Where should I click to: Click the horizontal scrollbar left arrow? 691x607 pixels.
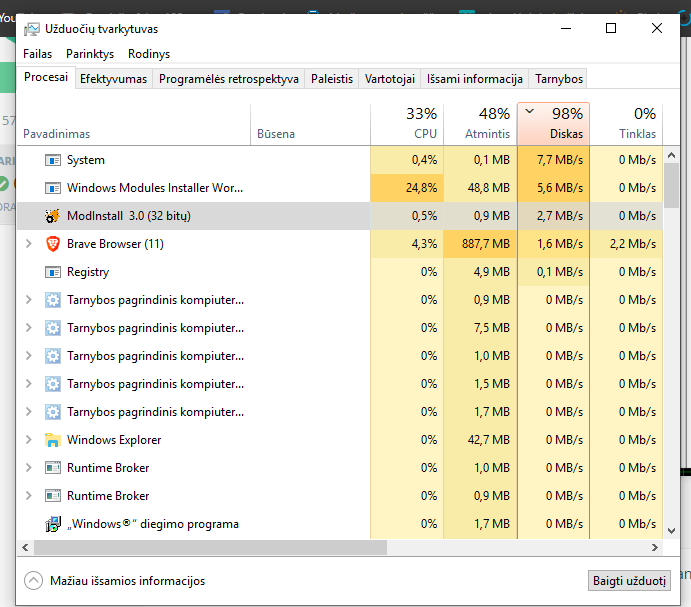click(x=25, y=547)
